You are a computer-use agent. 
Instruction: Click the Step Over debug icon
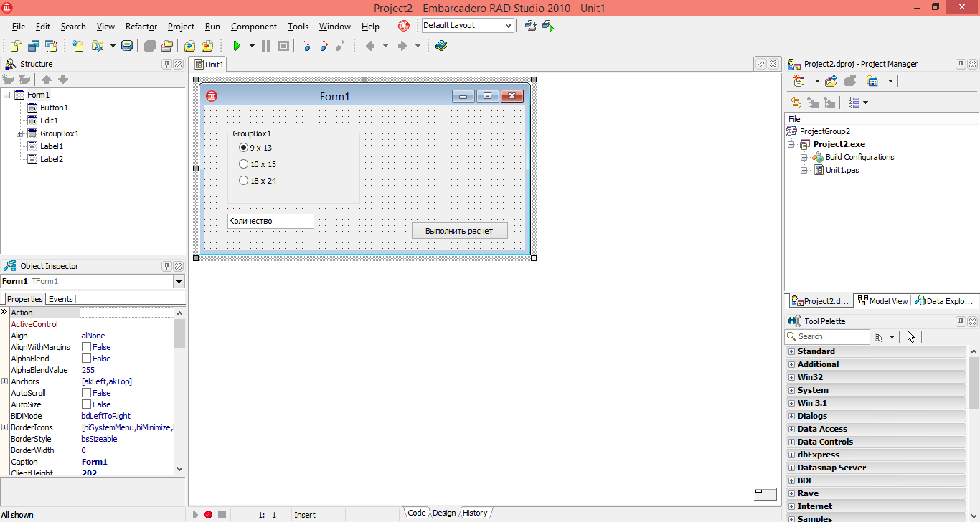[x=324, y=46]
